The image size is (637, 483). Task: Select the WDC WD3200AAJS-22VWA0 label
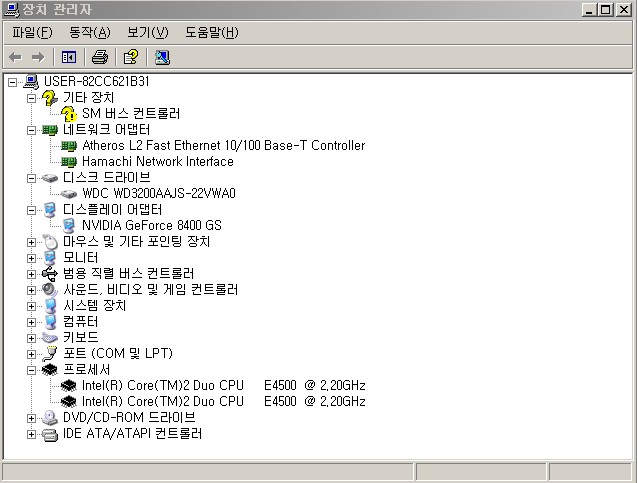point(159,194)
